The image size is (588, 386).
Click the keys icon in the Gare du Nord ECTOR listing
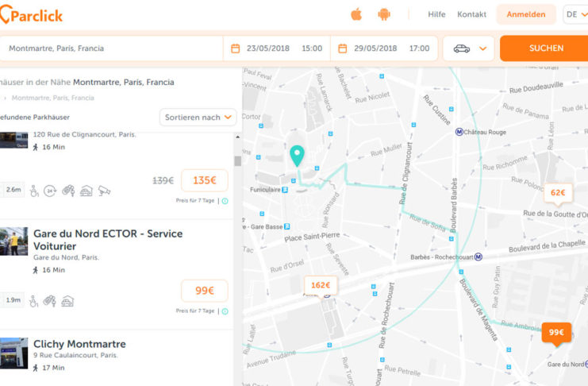click(49, 301)
